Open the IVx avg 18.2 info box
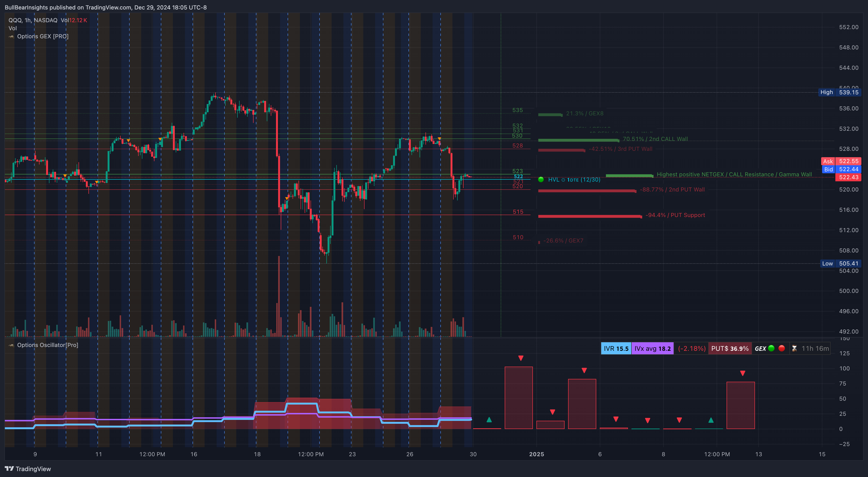 652,349
